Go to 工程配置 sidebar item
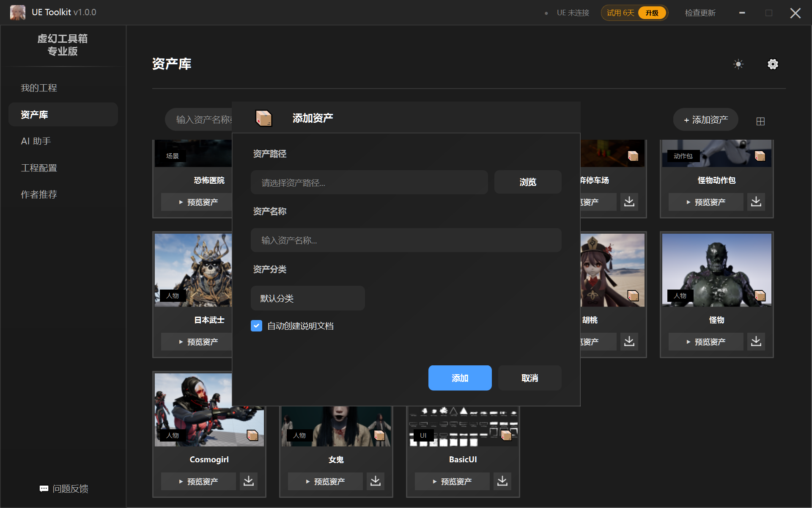The width and height of the screenshot is (812, 508). click(39, 168)
